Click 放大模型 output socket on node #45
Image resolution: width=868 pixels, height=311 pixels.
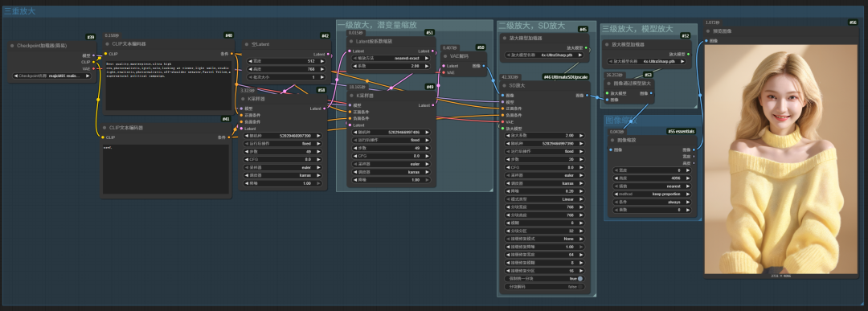coord(586,48)
